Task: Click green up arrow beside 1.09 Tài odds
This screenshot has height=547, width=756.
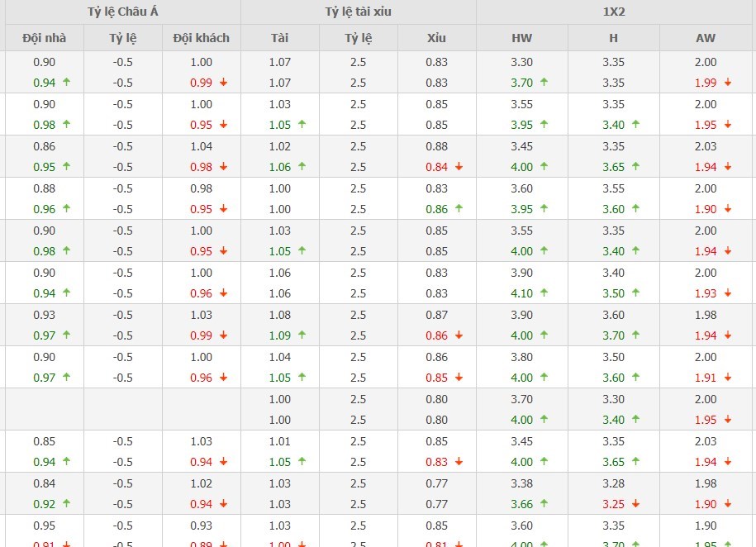Action: click(302, 335)
